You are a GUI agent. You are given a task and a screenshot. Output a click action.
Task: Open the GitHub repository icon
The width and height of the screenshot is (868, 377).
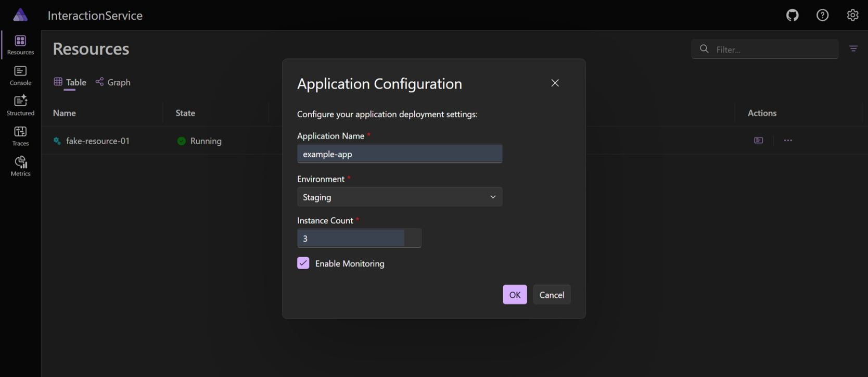(792, 15)
